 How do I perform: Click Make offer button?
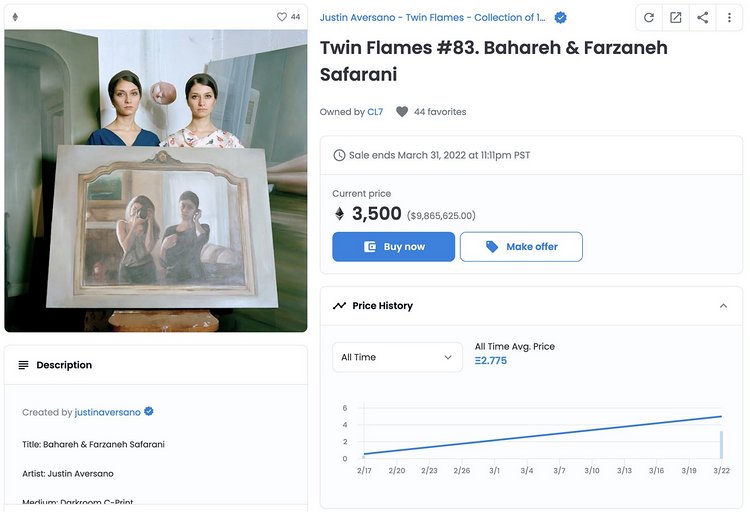[521, 246]
